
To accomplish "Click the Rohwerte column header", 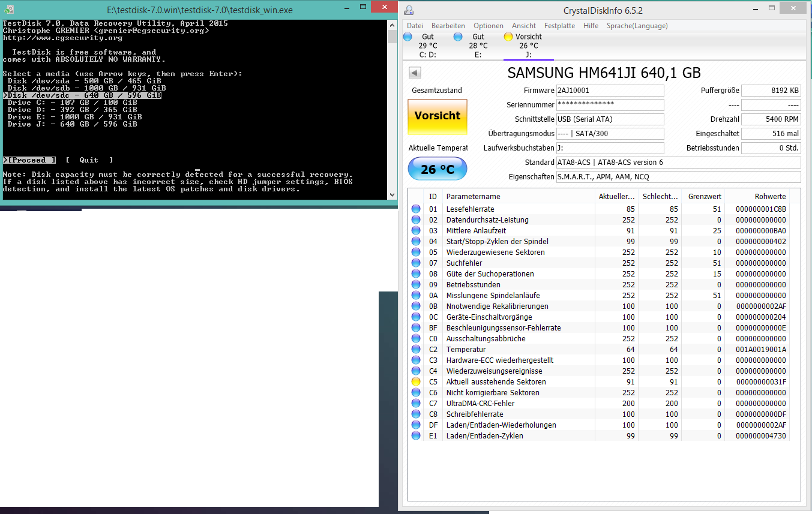I will [x=757, y=197].
